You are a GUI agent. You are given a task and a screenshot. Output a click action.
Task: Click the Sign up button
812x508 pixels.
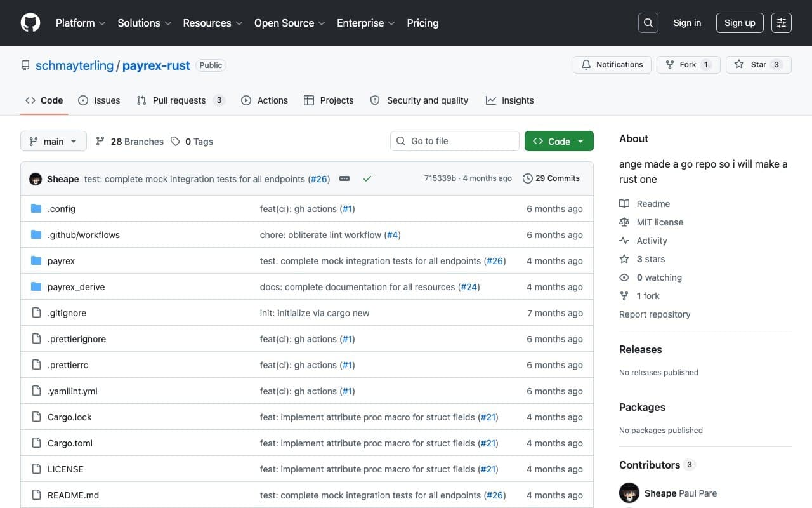point(740,23)
